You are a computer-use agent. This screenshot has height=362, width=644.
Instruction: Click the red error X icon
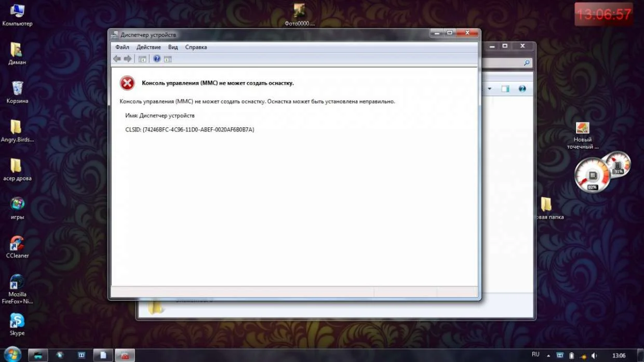point(127,83)
